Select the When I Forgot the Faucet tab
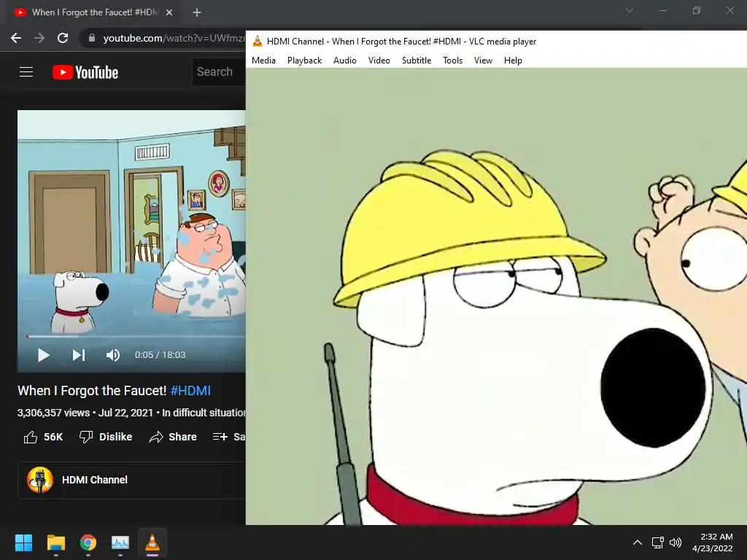The height and width of the screenshot is (560, 747). pyautogui.click(x=92, y=12)
